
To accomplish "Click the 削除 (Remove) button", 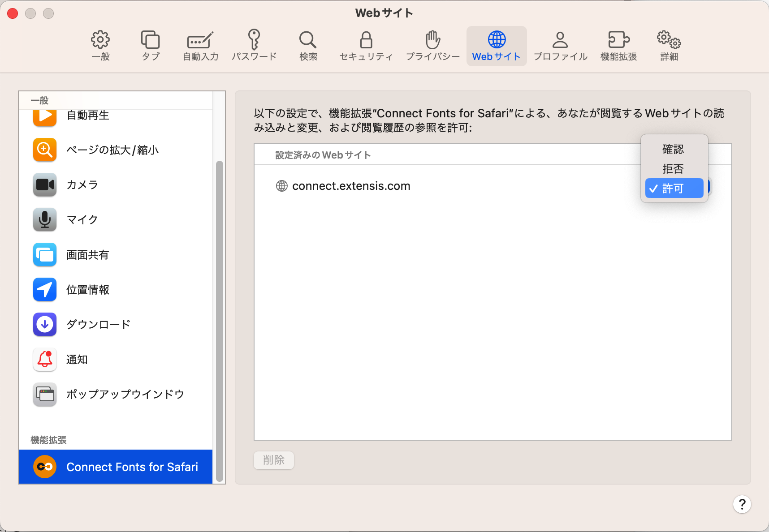I will pyautogui.click(x=274, y=460).
